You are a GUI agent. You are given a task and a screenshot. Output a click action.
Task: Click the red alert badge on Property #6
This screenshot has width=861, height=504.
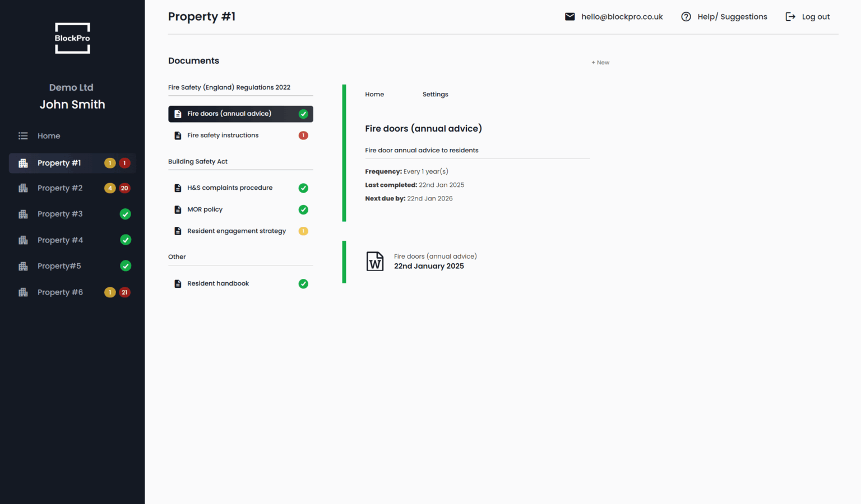pos(124,292)
